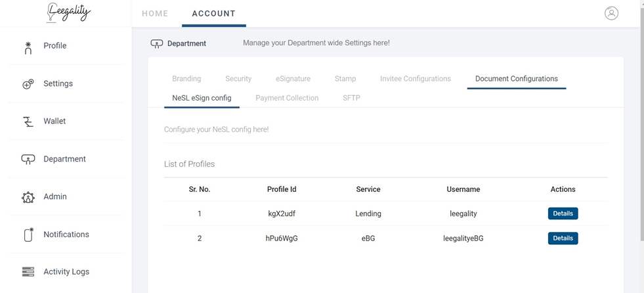
Task: Click the Leegality logo
Action: (68, 12)
